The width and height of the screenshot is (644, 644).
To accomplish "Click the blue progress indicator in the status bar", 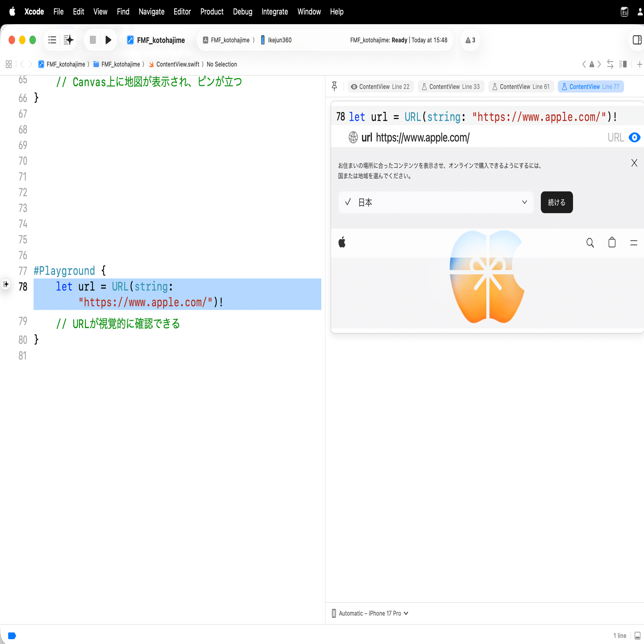I will 12,636.
